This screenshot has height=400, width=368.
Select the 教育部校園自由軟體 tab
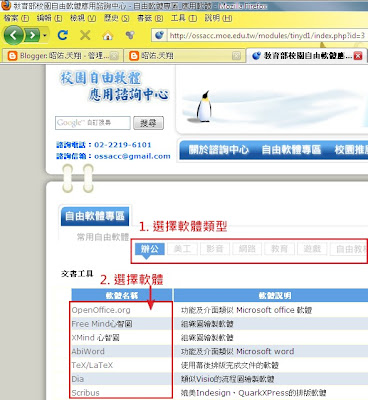point(307,56)
